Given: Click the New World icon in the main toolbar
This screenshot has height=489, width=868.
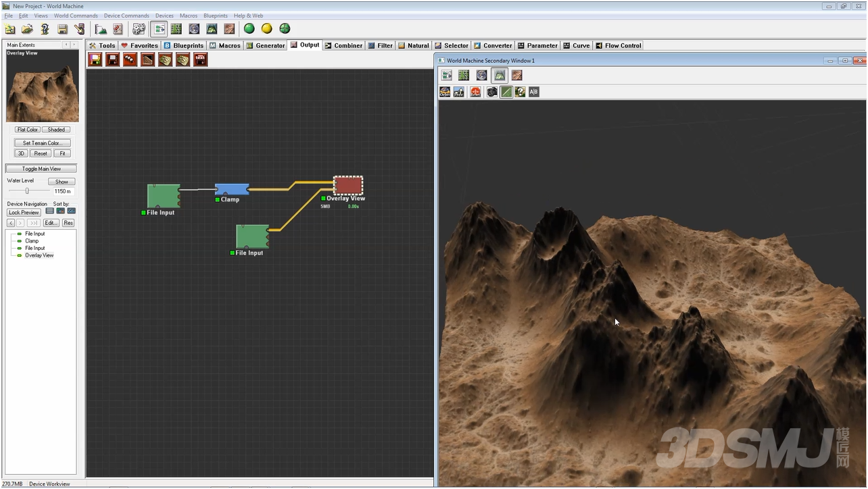Looking at the screenshot, I should pyautogui.click(x=10, y=29).
